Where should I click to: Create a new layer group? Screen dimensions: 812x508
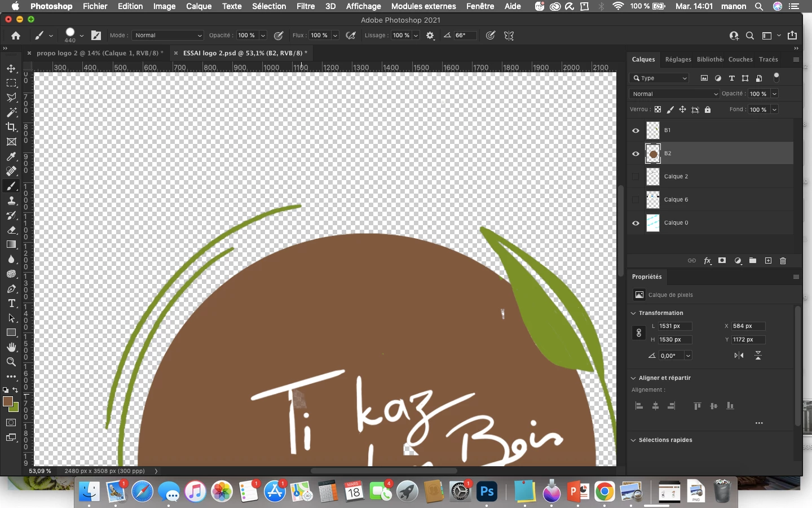753,261
